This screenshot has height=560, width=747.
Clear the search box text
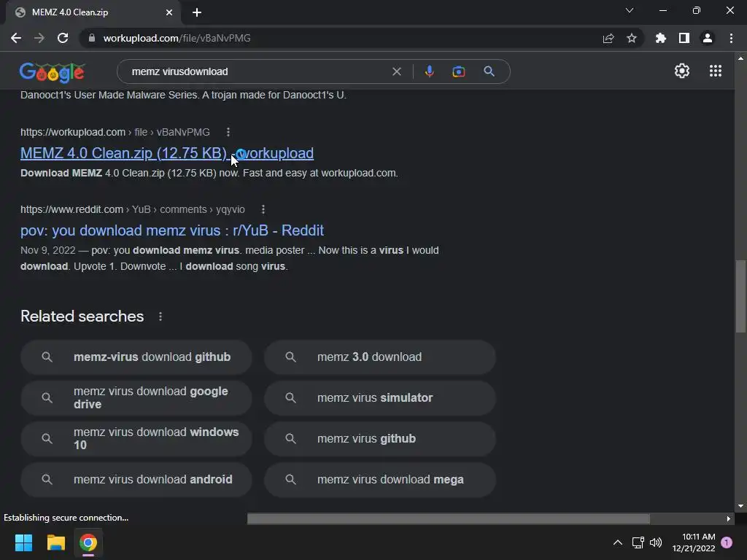pyautogui.click(x=396, y=71)
